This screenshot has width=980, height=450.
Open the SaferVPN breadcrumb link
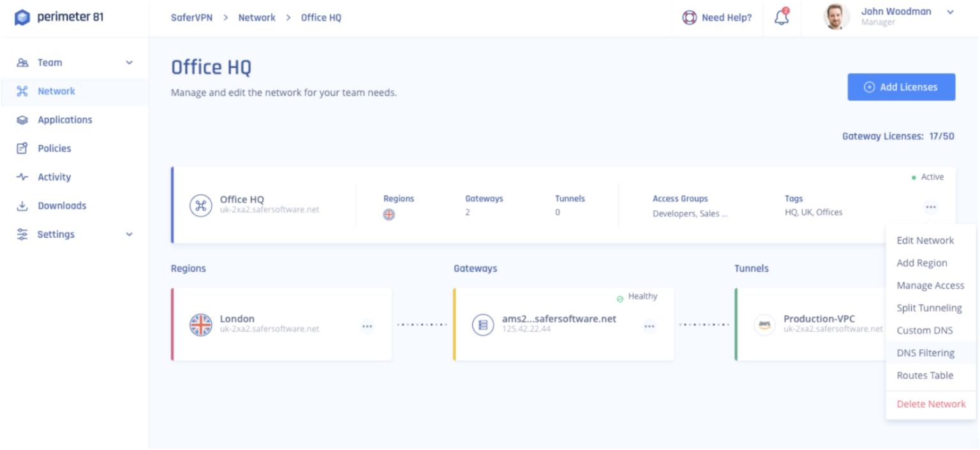point(191,18)
